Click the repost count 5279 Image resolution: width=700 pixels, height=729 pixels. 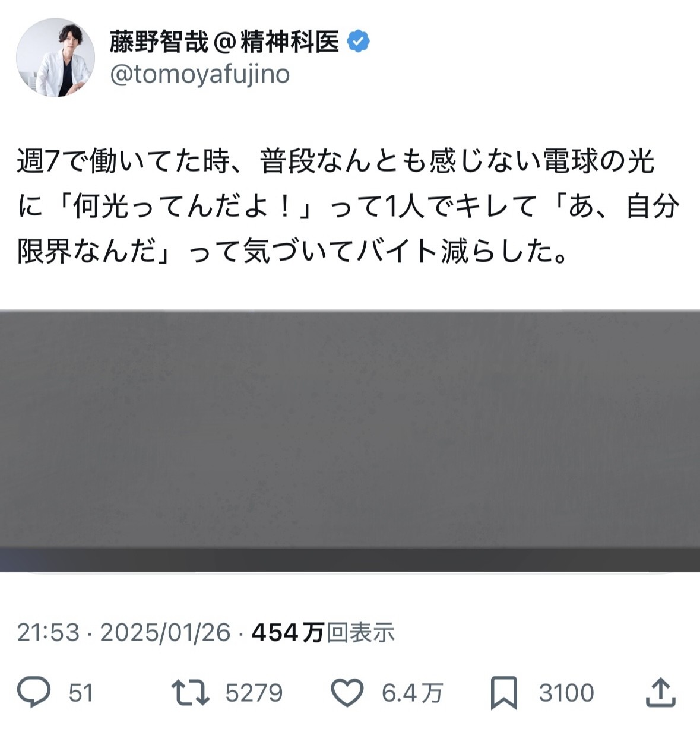click(254, 693)
